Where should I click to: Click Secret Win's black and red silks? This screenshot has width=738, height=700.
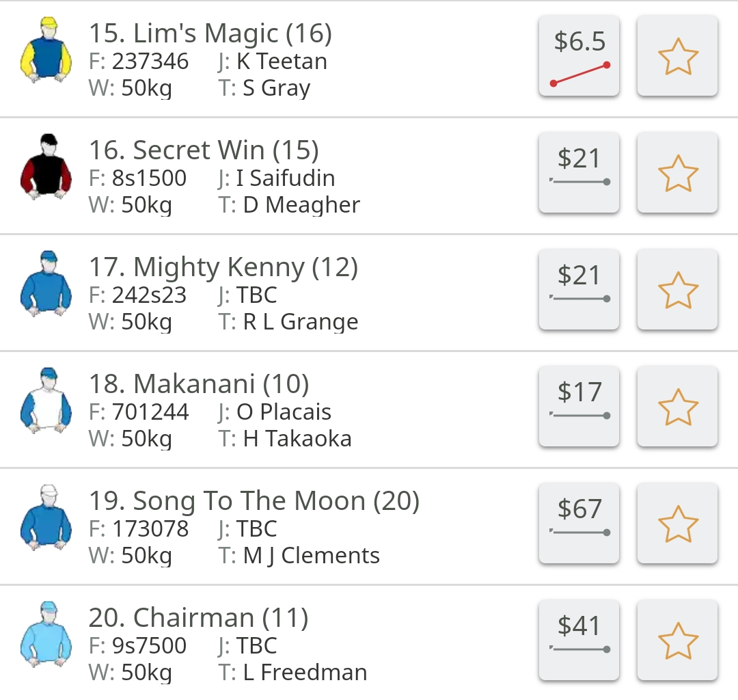point(46,167)
